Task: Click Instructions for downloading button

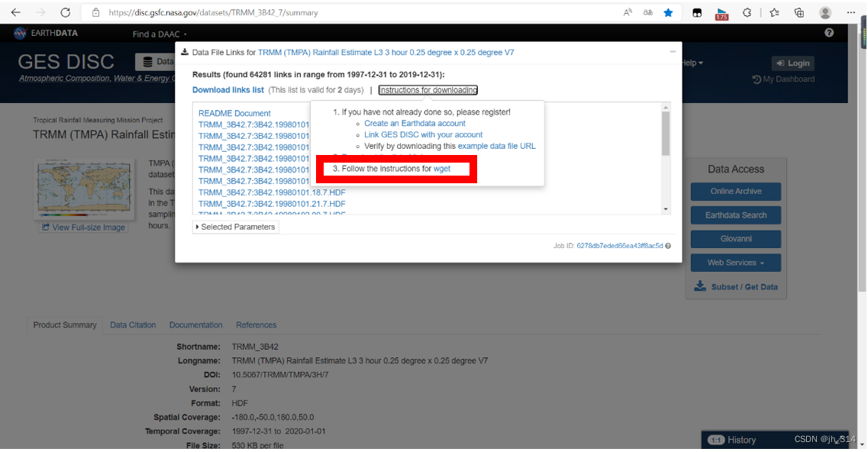Action: coord(428,90)
